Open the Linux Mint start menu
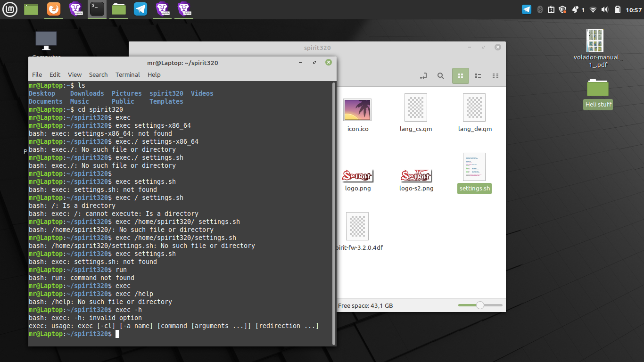The image size is (644, 362). [x=10, y=9]
